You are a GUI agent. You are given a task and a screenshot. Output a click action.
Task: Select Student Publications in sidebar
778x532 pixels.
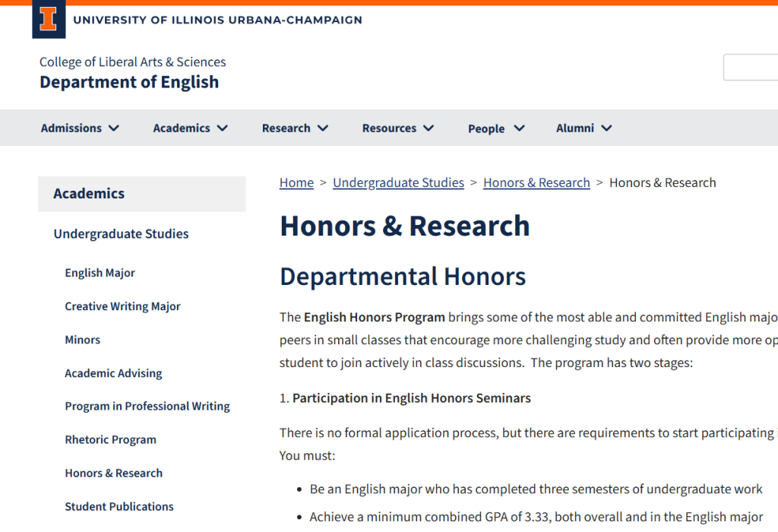pyautogui.click(x=119, y=507)
